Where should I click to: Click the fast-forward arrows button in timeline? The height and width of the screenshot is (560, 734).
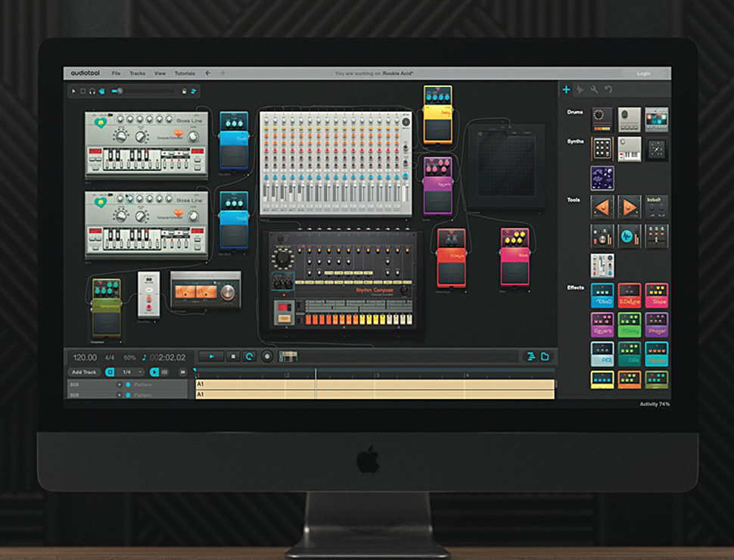coord(182,372)
